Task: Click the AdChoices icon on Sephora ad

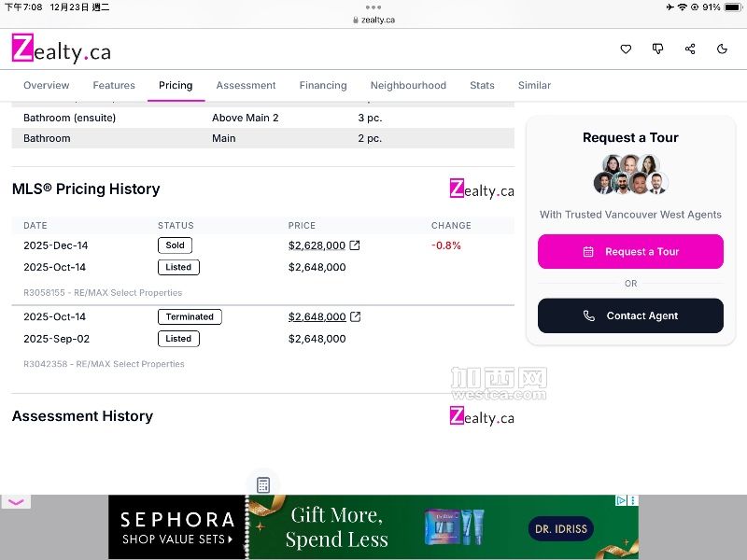Action: click(621, 501)
